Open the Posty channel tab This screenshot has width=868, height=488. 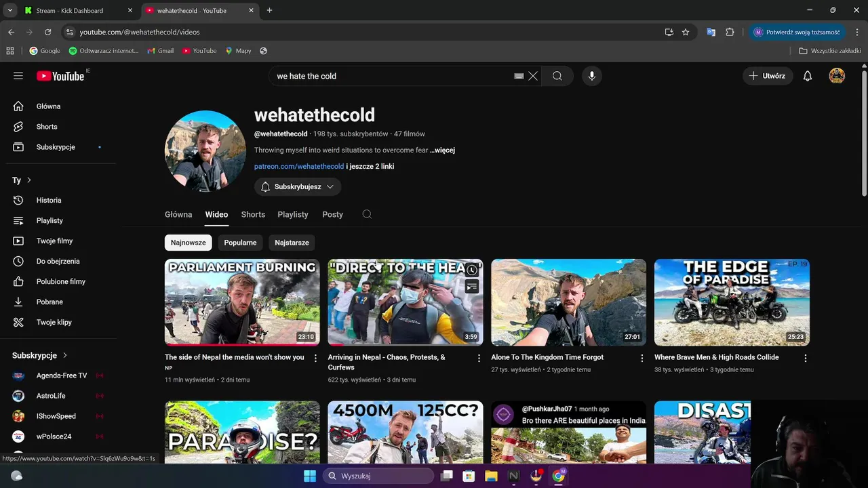[332, 214]
